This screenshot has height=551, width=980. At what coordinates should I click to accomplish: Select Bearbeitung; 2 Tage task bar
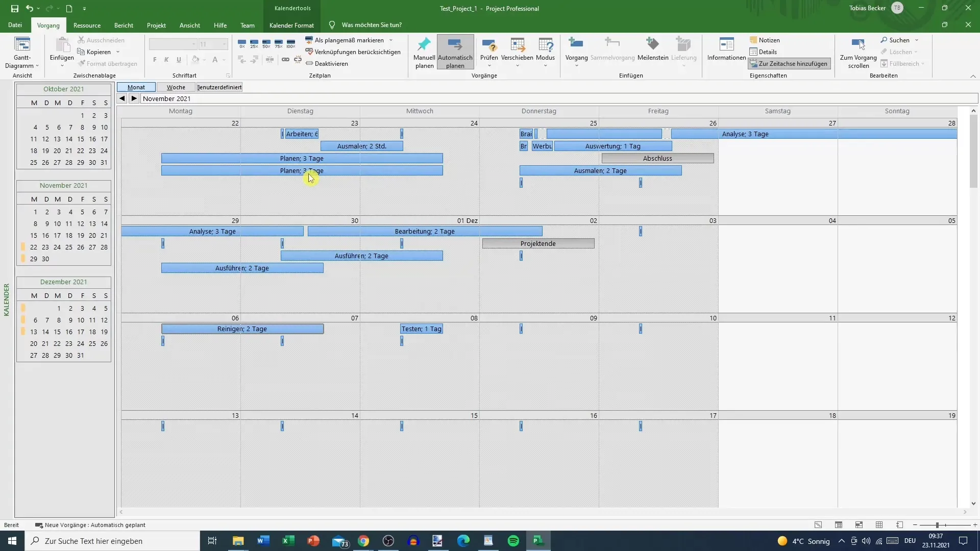click(x=425, y=232)
